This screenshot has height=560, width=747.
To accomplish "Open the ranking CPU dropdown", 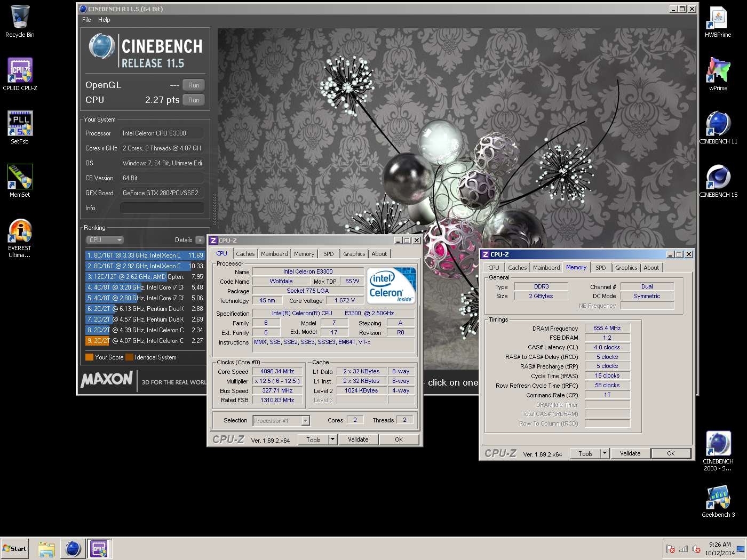I will [105, 240].
